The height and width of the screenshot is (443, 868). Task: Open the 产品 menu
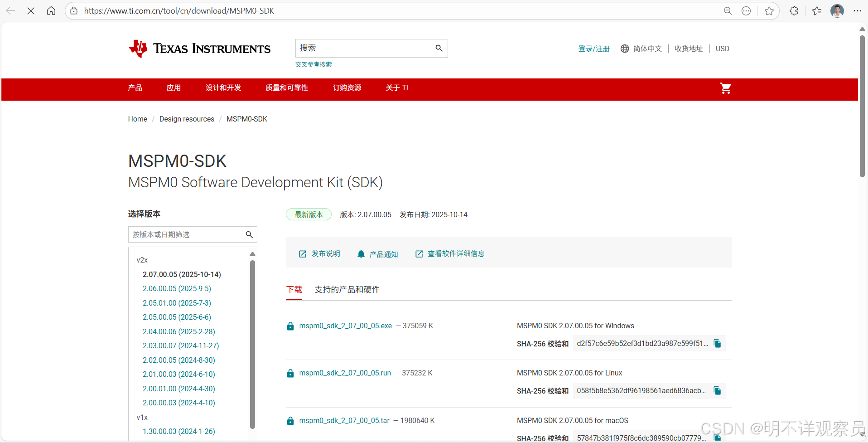click(x=135, y=88)
